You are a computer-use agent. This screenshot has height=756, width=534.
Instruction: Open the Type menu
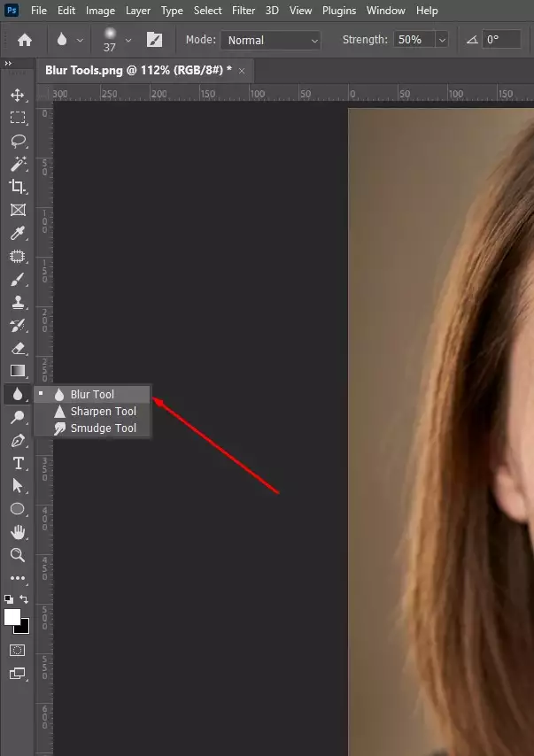[172, 10]
